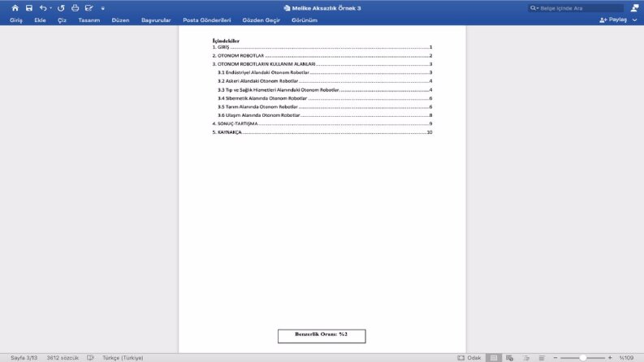Expand the ribbon with the chevron beside Paylaş

pos(634,19)
